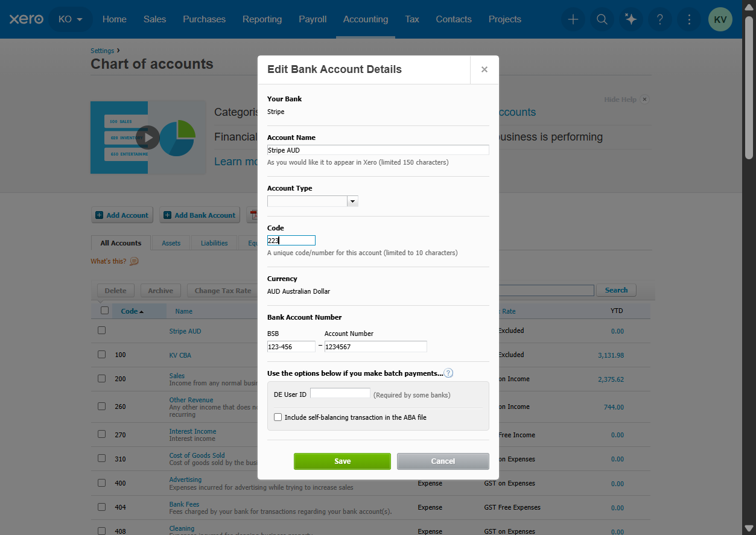Select the checkbox for account 270
The width and height of the screenshot is (756, 535).
click(101, 434)
